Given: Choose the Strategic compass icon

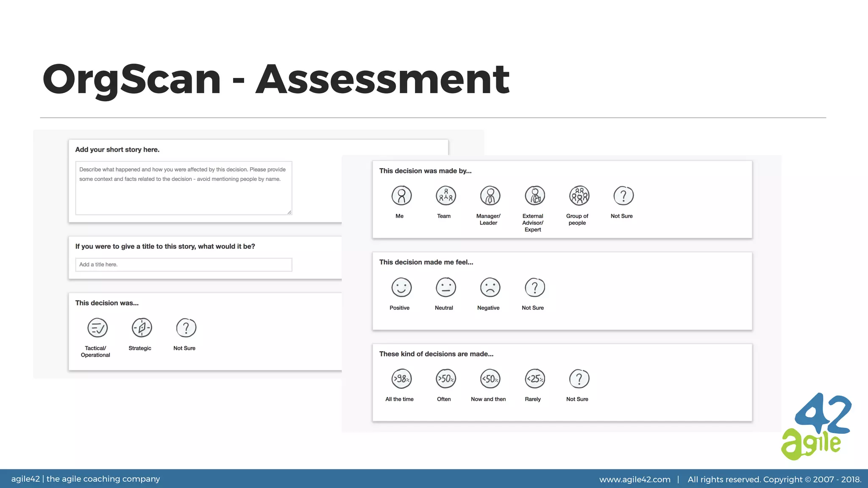Looking at the screenshot, I should [142, 328].
